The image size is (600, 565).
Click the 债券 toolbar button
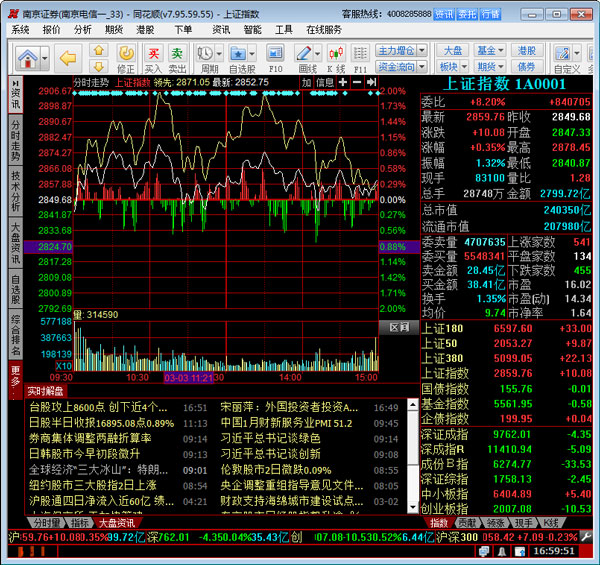527,67
